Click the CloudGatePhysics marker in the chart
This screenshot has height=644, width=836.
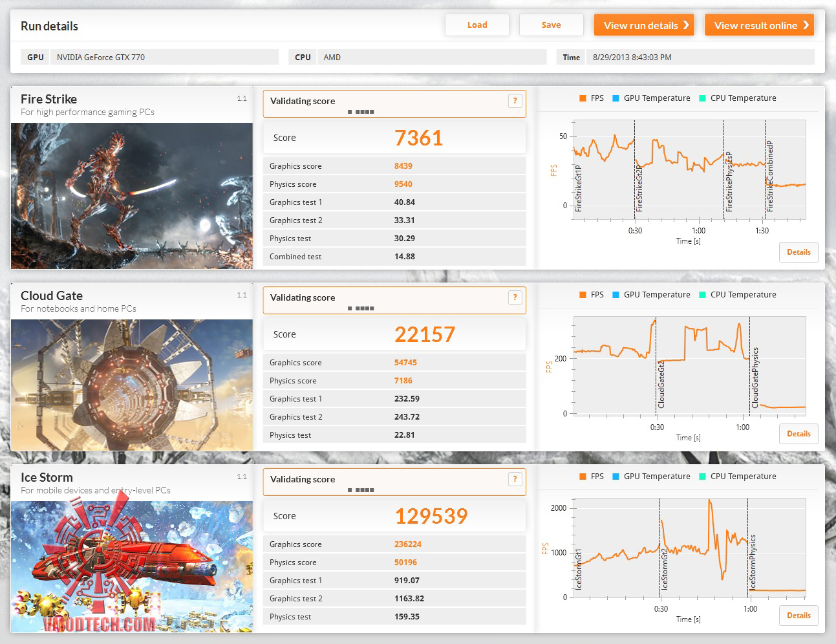click(x=755, y=378)
